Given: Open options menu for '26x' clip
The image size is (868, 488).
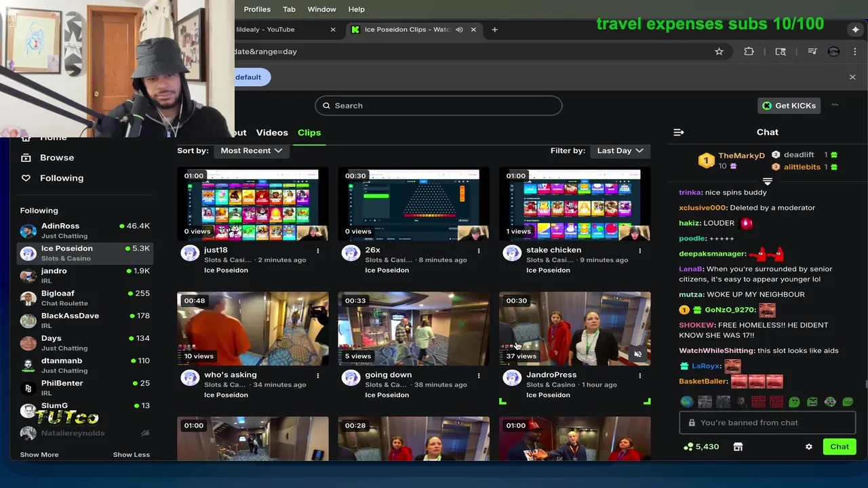Looking at the screenshot, I should [479, 251].
